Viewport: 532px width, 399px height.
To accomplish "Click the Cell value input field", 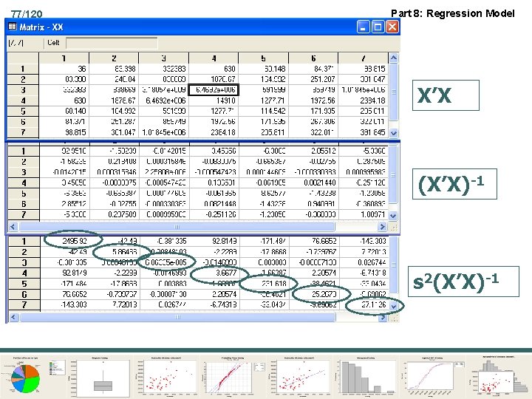I will 112,43.
